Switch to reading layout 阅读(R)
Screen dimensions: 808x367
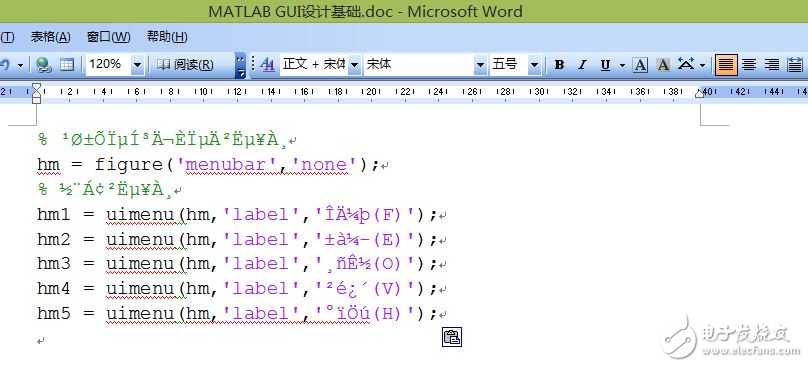[185, 65]
